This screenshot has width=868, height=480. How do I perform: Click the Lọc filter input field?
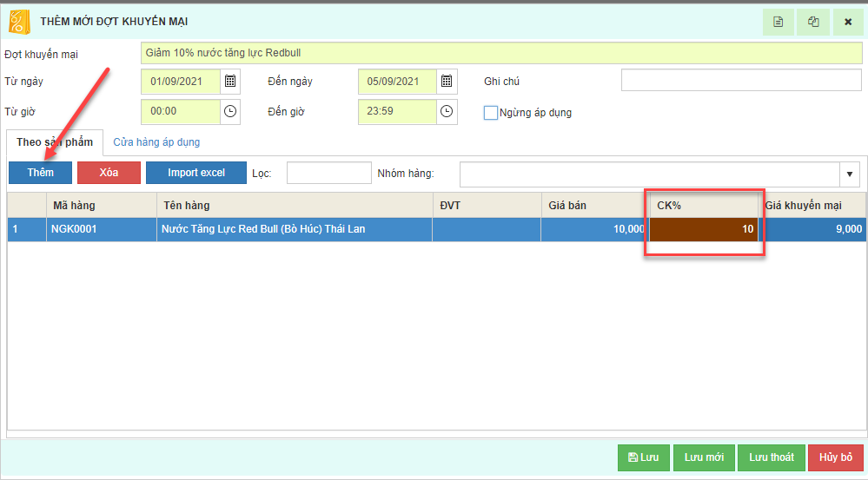coord(328,173)
